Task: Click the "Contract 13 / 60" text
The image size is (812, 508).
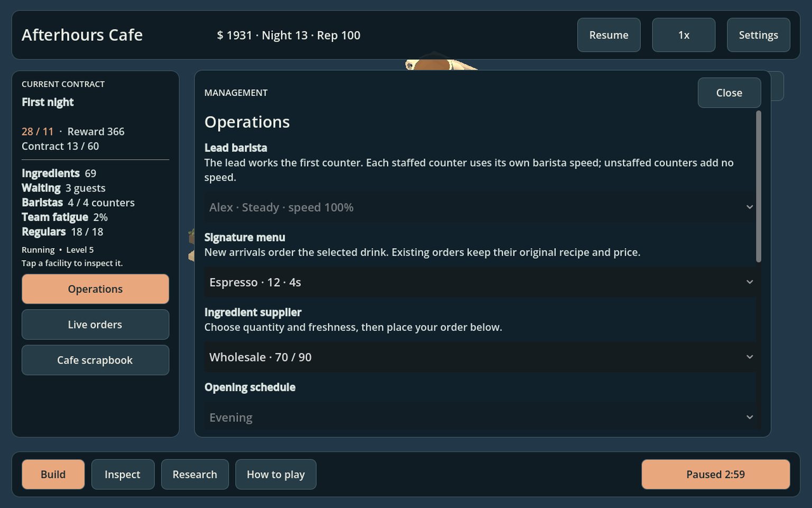Action: [x=60, y=146]
